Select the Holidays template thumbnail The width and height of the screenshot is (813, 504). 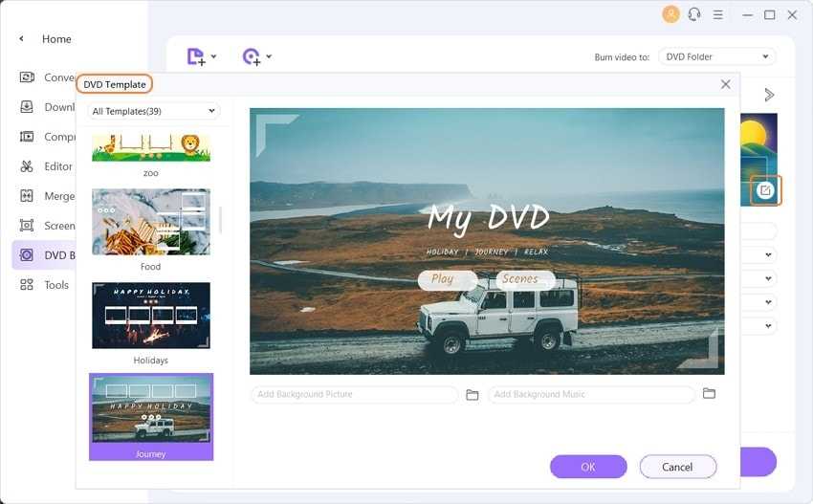pos(151,316)
